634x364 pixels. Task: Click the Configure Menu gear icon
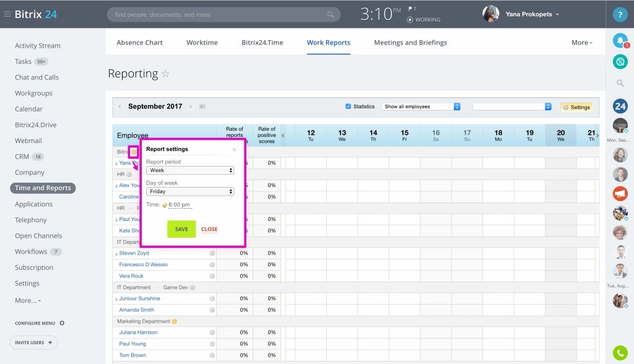click(62, 323)
